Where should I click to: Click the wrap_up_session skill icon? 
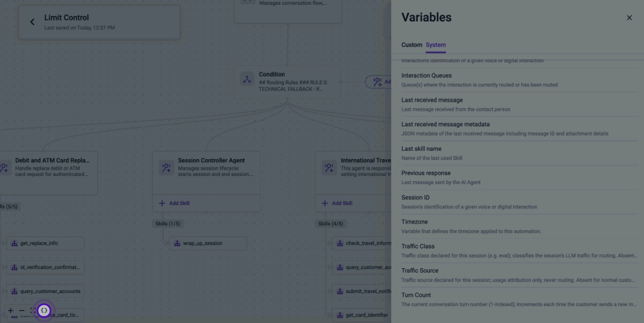(x=177, y=244)
